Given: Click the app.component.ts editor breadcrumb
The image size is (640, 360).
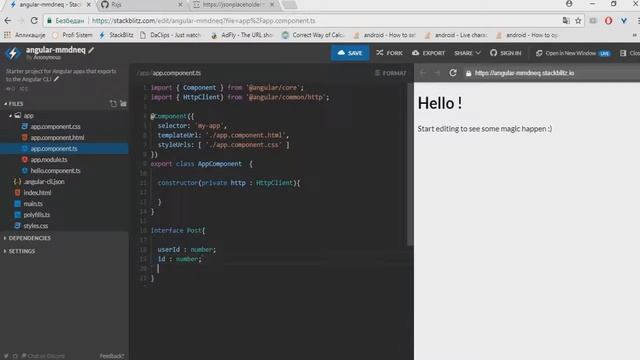Looking at the screenshot, I should 176,73.
